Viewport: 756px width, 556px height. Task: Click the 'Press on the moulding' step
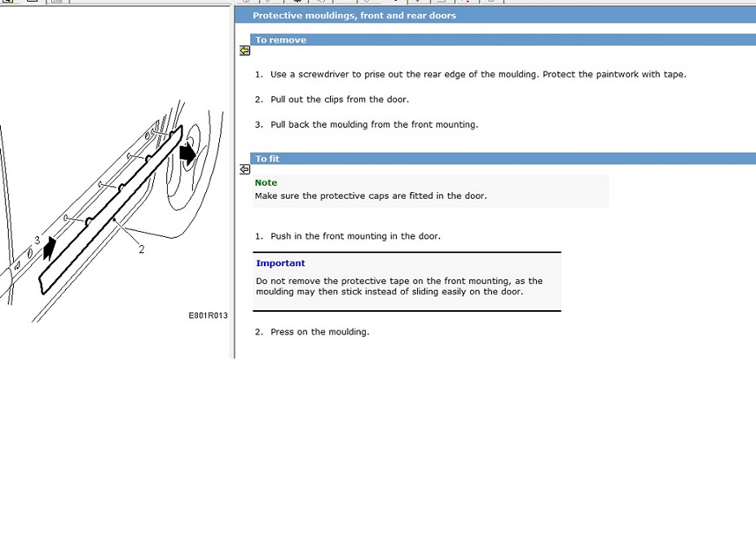coord(319,331)
